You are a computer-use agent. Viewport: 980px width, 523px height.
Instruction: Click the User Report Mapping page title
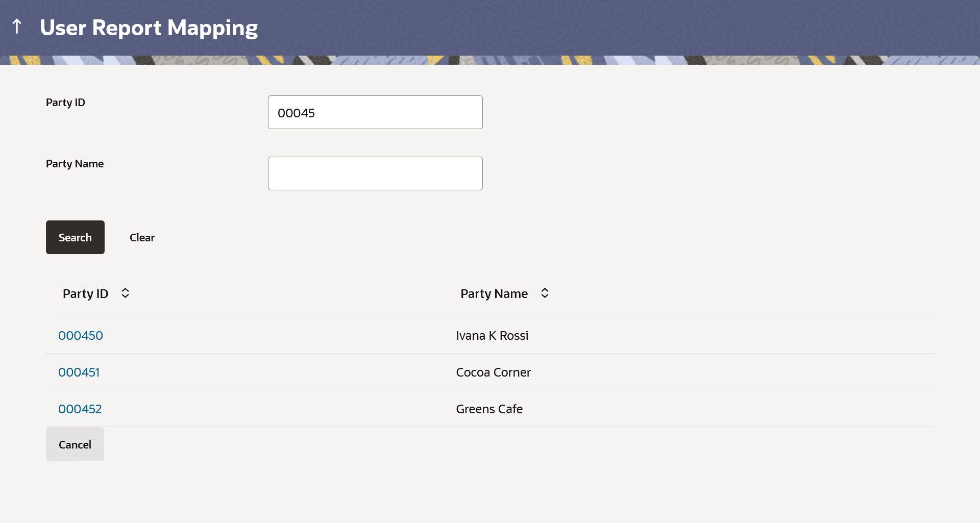point(149,28)
